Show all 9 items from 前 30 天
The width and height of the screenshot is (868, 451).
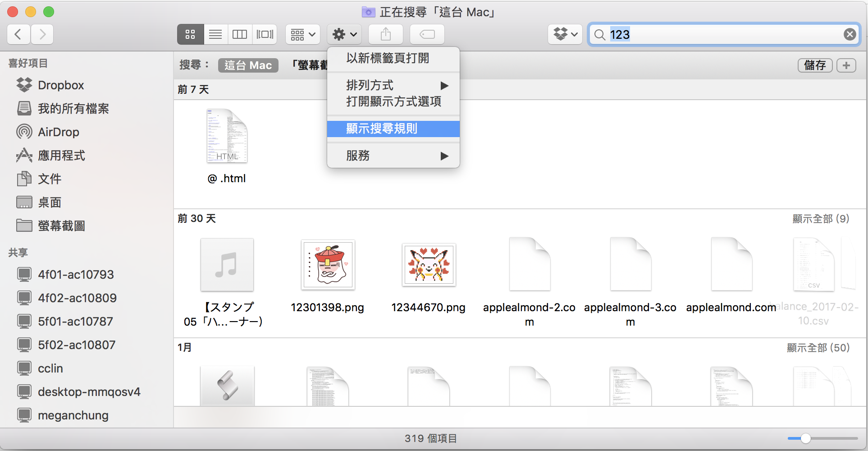pos(821,219)
